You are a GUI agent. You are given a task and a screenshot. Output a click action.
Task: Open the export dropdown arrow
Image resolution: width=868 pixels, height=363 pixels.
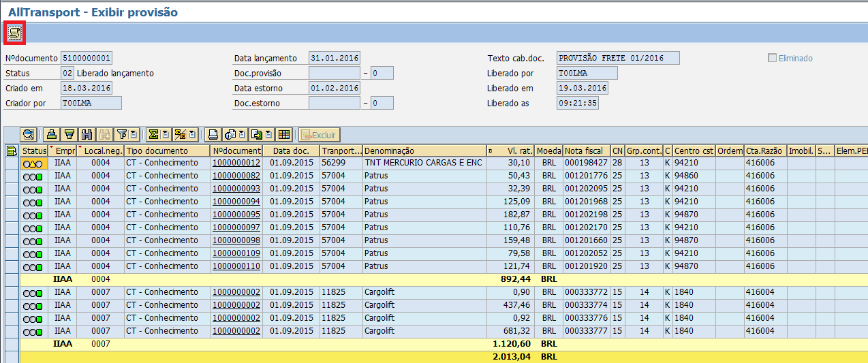coord(269,135)
